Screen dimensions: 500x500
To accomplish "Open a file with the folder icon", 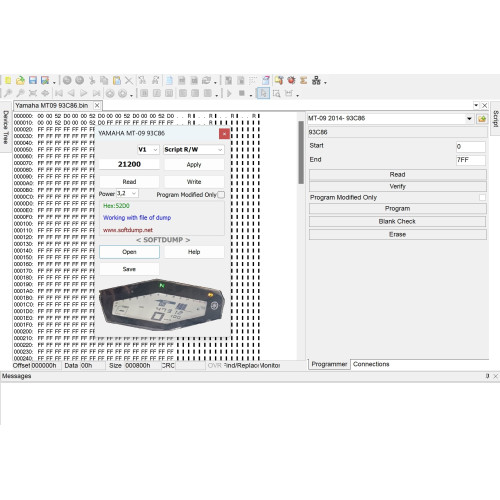I will (20, 80).
